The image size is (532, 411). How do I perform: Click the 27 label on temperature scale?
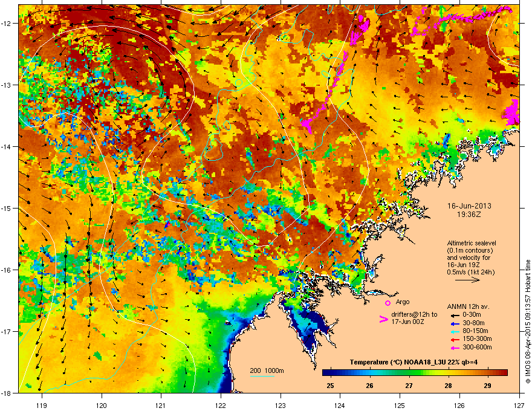409,386
